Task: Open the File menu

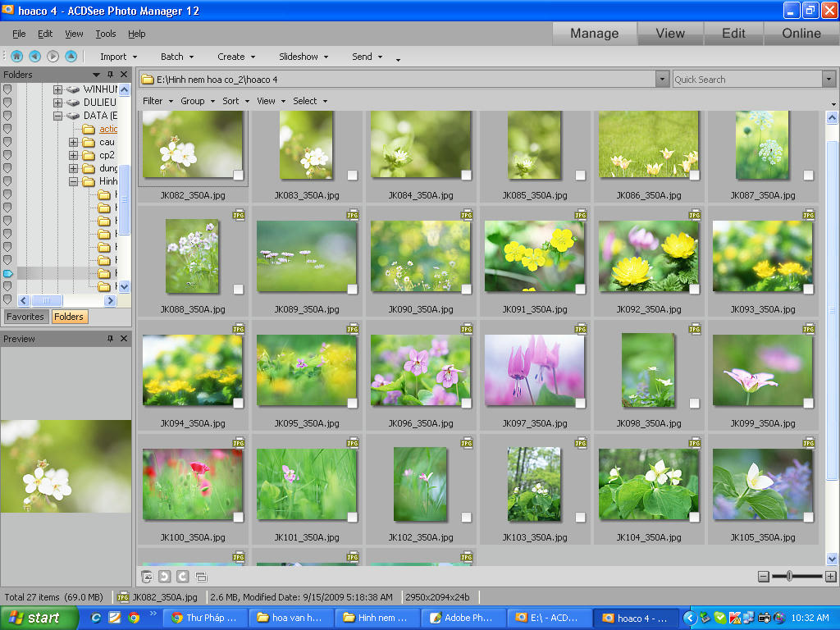Action: 19,34
